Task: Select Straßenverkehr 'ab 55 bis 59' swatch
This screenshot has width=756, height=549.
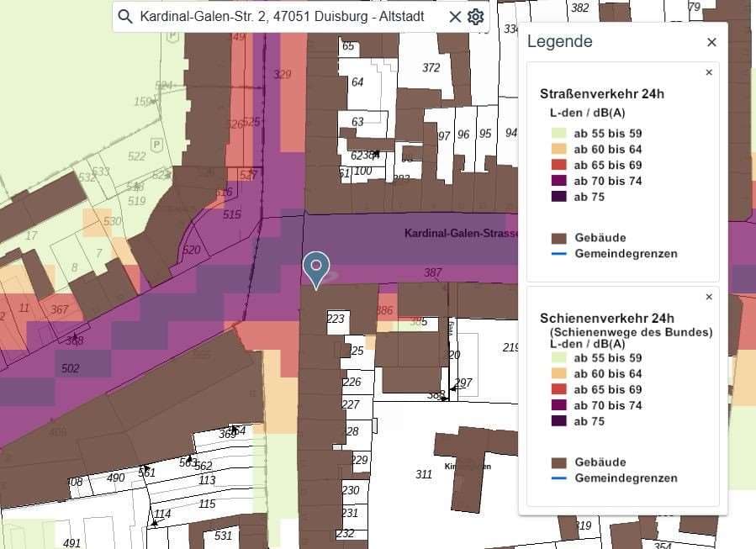Action: coord(559,133)
